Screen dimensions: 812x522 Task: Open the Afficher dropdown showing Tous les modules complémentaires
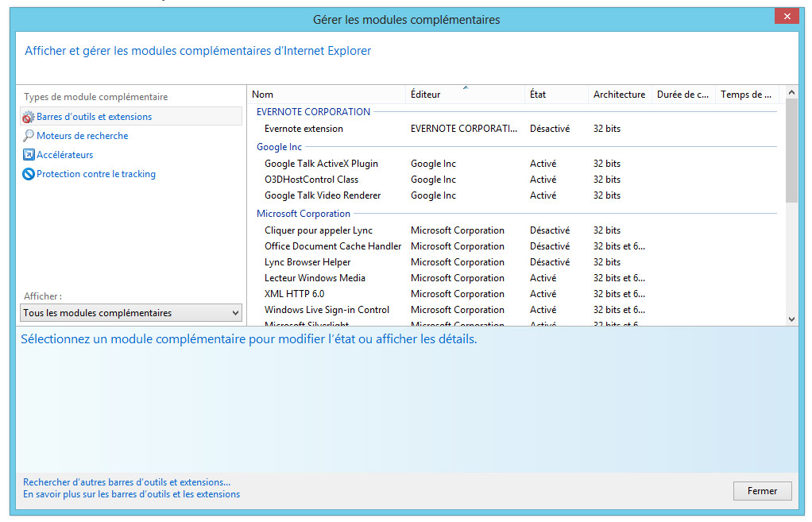(131, 313)
